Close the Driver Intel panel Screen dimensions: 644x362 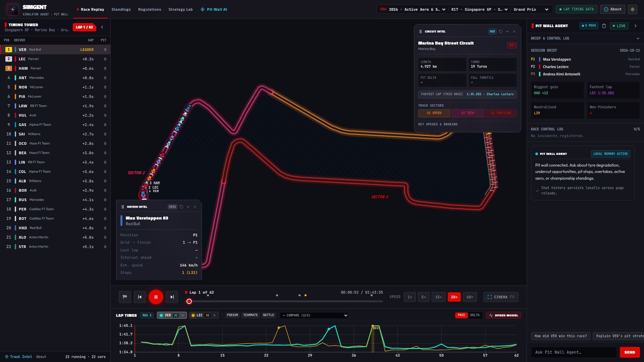(x=195, y=207)
